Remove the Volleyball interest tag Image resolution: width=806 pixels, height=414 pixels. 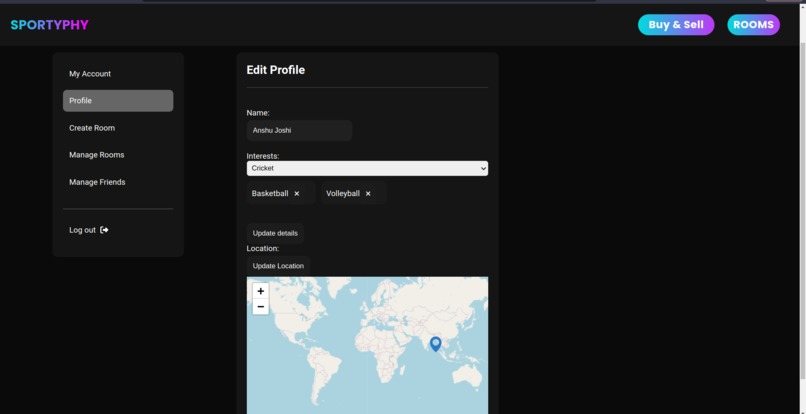[368, 194]
